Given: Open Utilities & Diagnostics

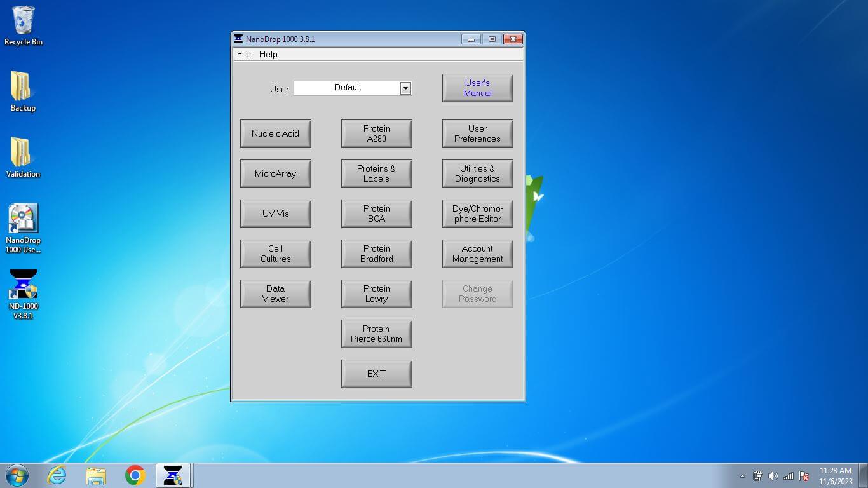Looking at the screenshot, I should pyautogui.click(x=478, y=173).
